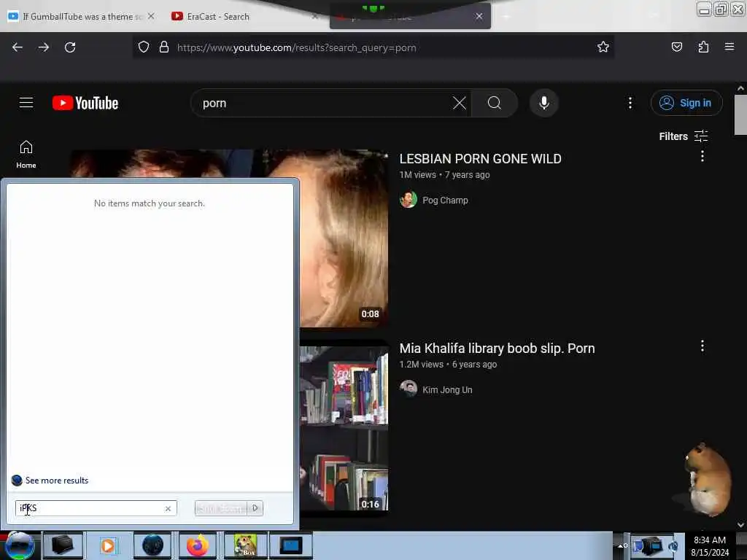This screenshot has height=560, width=747.
Task: Click the vertical scrollbar thumb
Action: 740,114
